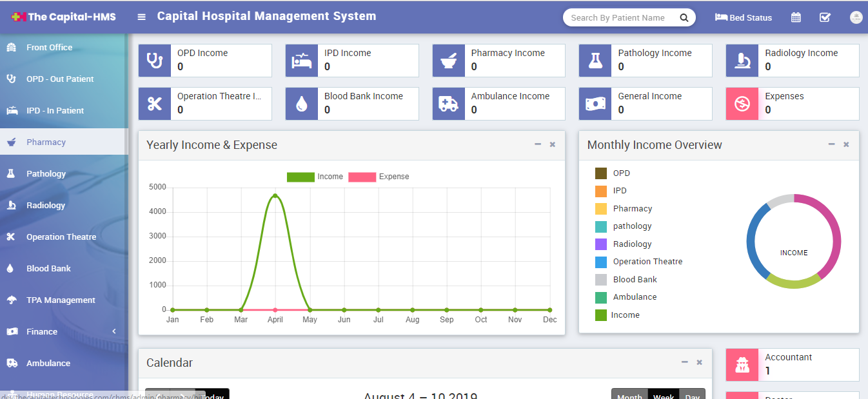Click the Blood Bank Income droplet icon

coord(301,104)
